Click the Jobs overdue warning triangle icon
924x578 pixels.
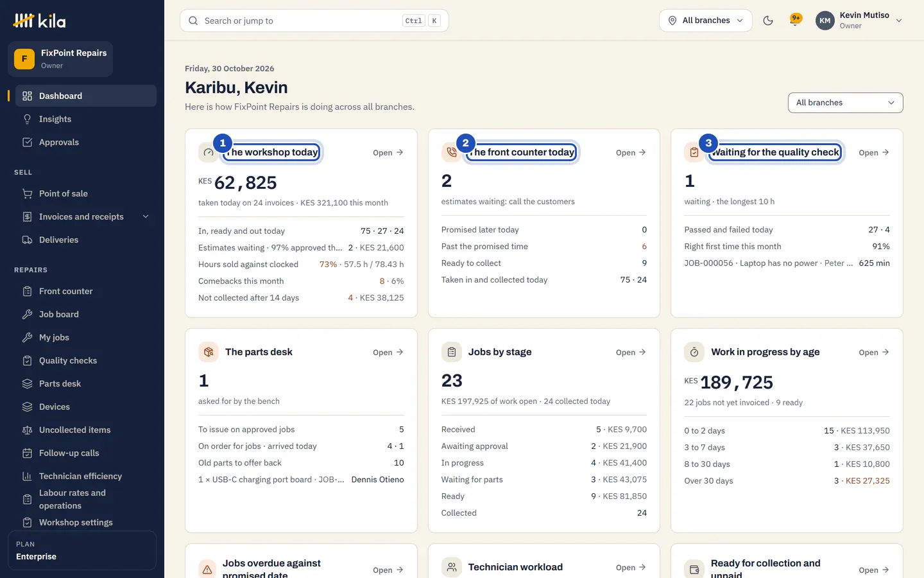(207, 569)
